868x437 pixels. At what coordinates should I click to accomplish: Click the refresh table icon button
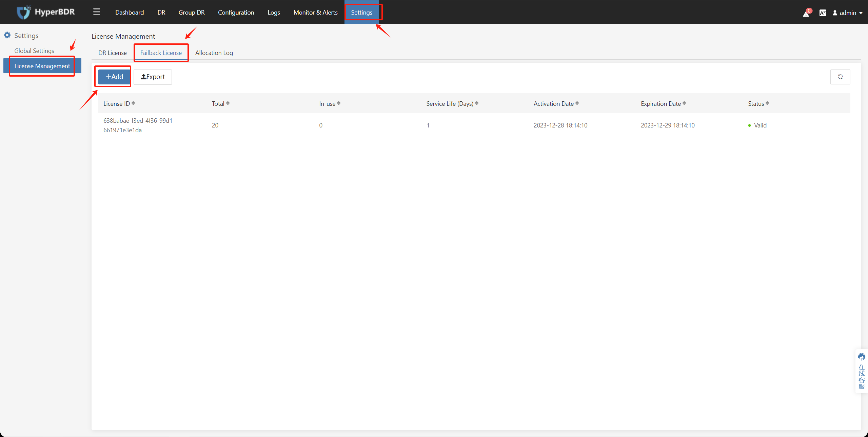point(840,77)
